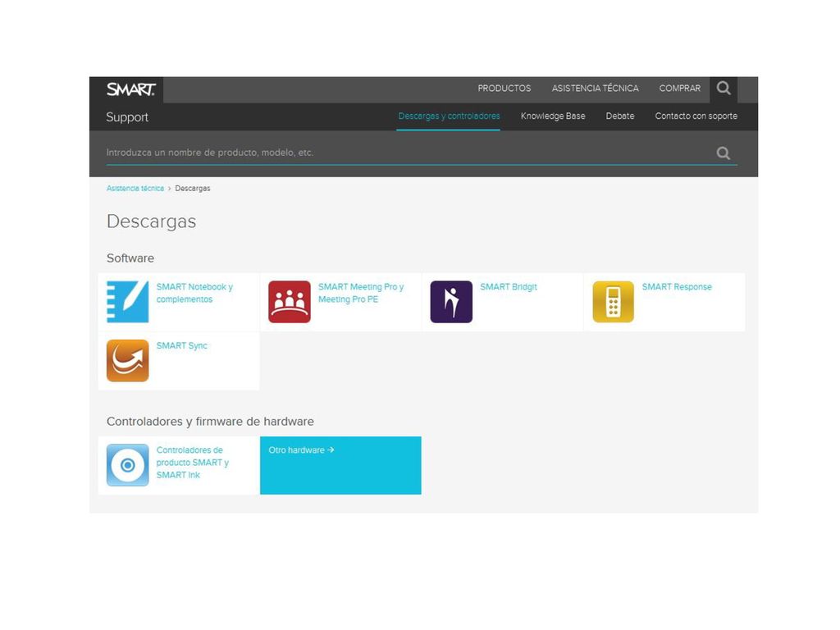Screen dimensions: 840x630
Task: Open the SMART Bridgit purple icon
Action: (x=451, y=302)
